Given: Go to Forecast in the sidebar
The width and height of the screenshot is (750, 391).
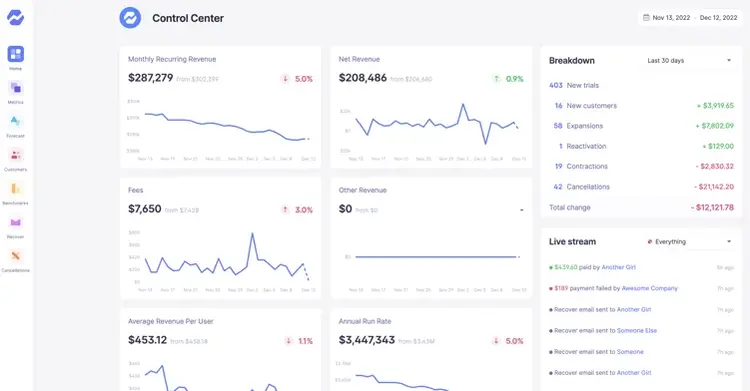Looking at the screenshot, I should (15, 122).
